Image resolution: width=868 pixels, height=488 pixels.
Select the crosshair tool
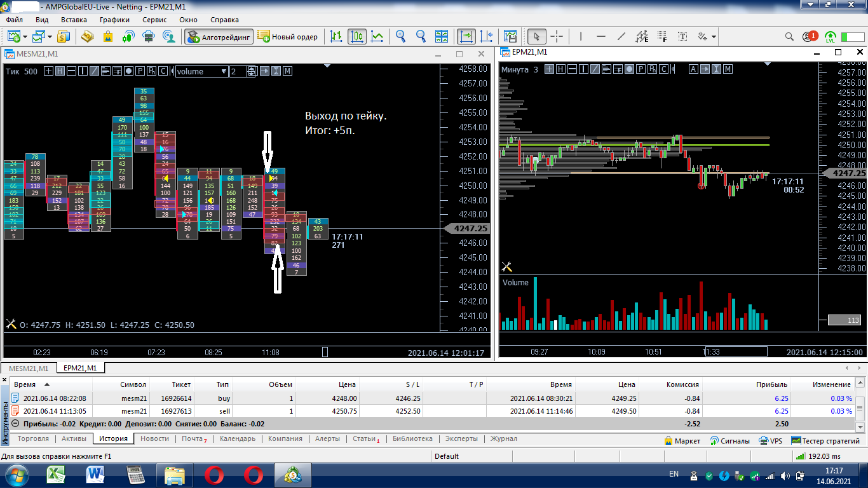click(557, 36)
